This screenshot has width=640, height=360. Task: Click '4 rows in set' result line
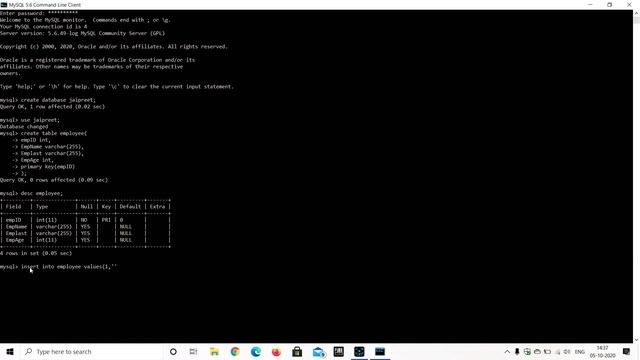(x=36, y=253)
